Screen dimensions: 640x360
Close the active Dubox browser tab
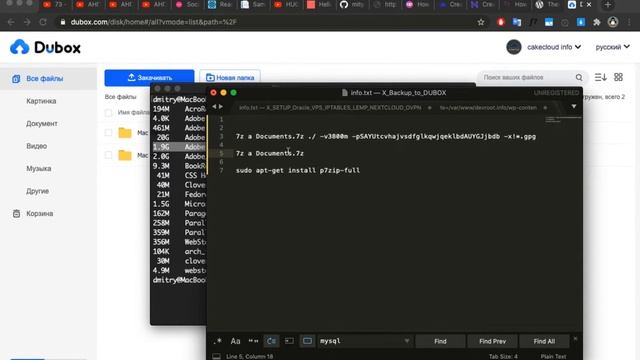click(589, 4)
